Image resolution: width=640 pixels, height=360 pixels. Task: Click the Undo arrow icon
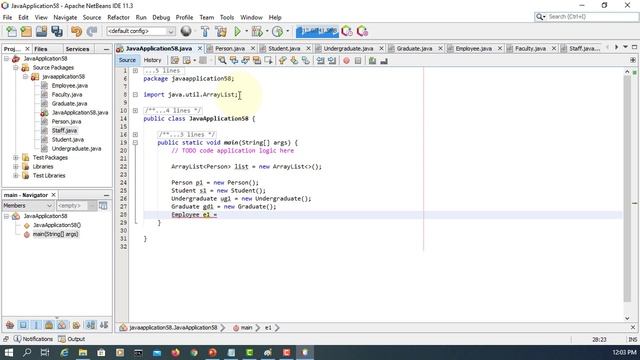click(x=76, y=31)
